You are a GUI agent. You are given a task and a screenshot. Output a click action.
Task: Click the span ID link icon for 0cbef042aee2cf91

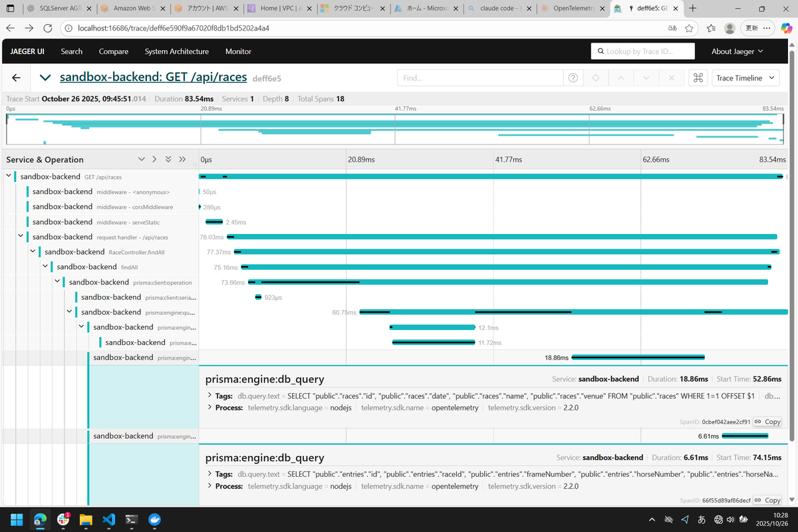758,422
